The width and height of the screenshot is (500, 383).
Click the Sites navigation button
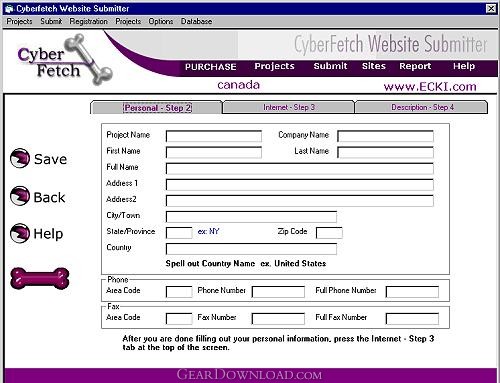click(374, 66)
